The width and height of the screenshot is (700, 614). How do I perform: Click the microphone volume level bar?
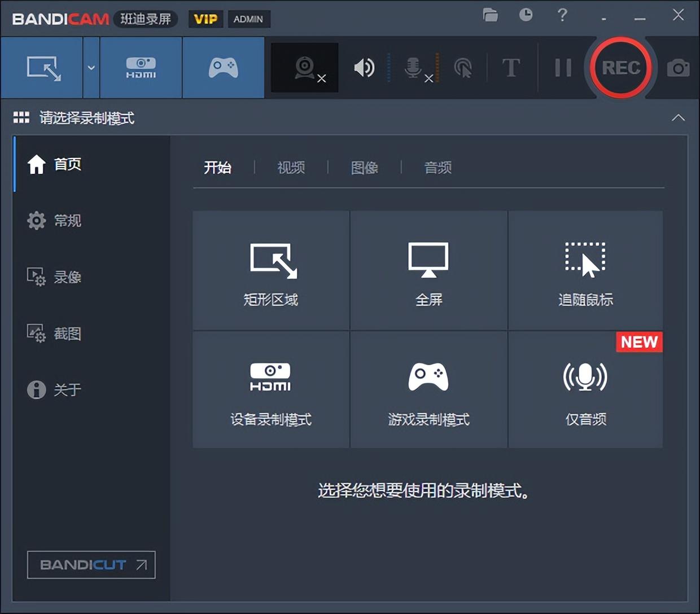tap(439, 67)
